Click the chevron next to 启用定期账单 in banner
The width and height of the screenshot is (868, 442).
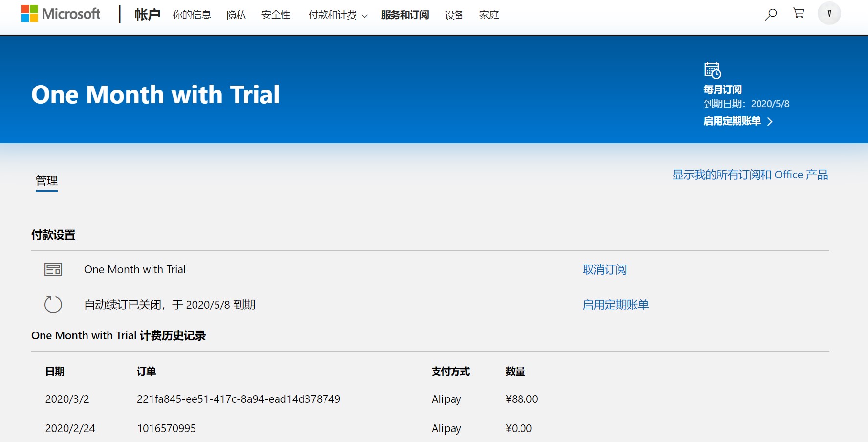(770, 121)
